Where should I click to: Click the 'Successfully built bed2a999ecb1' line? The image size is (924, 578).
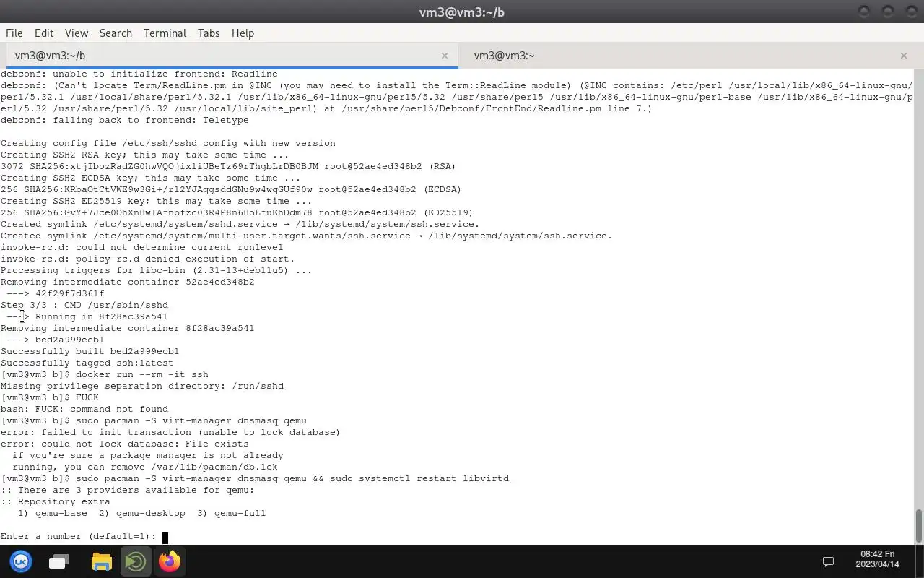tap(90, 351)
